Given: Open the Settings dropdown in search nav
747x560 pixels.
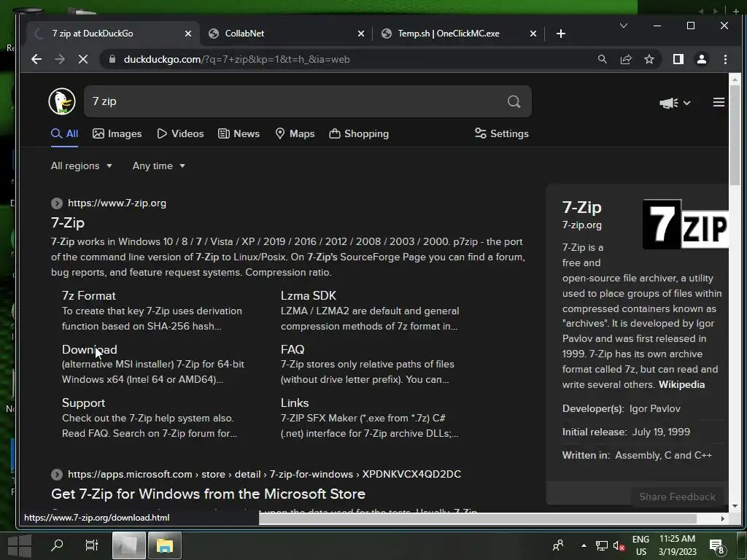Looking at the screenshot, I should point(502,134).
